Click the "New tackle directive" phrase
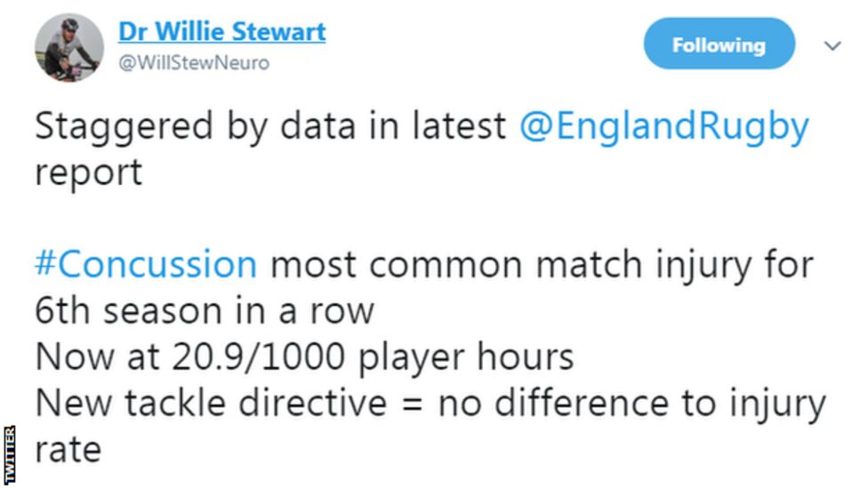 [211, 404]
